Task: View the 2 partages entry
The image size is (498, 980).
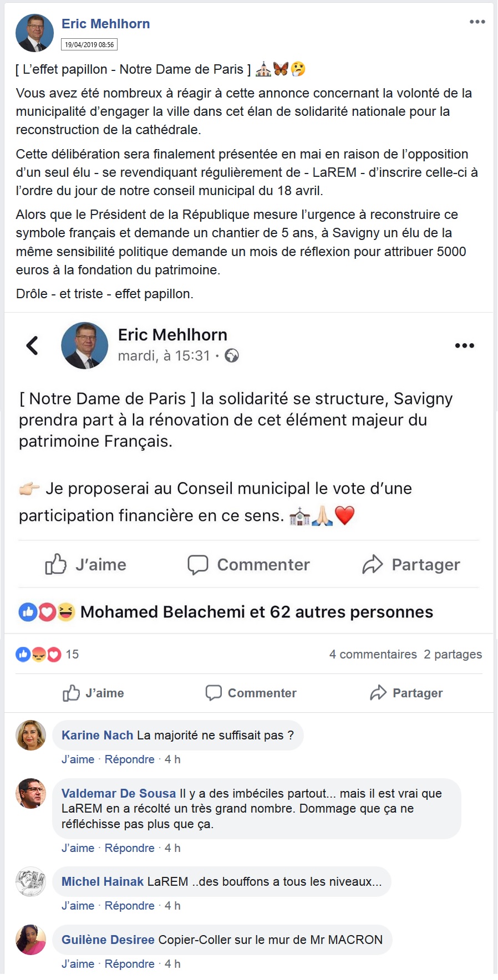Action: tap(453, 655)
